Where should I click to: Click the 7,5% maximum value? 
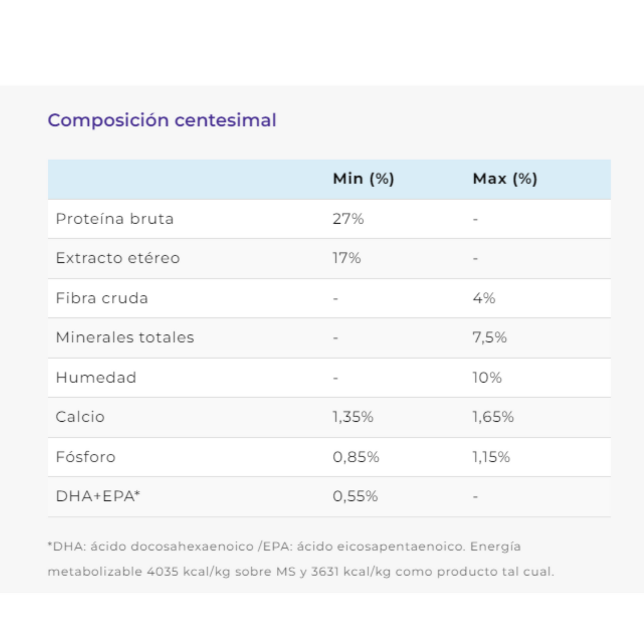(490, 337)
